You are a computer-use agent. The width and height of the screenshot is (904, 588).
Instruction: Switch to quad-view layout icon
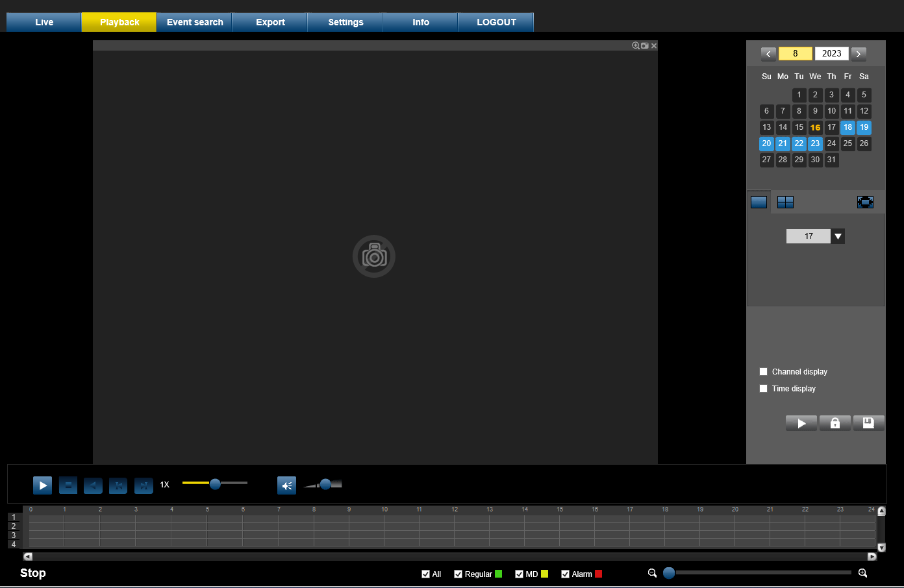coord(785,202)
